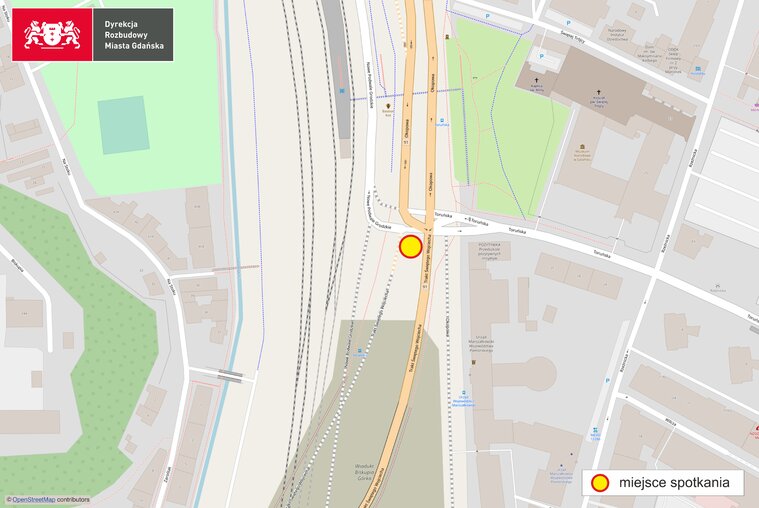Click the parking icon beside the chapel
The image size is (759, 508).
542,56
